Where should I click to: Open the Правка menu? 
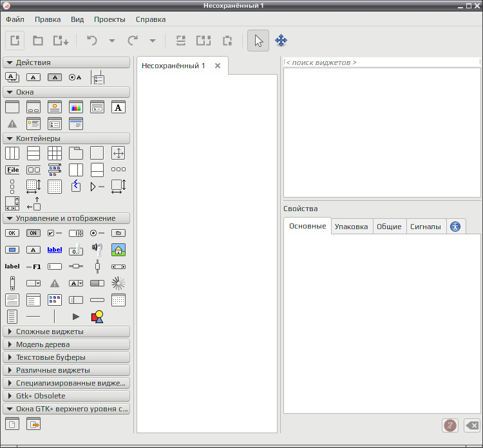click(x=48, y=19)
